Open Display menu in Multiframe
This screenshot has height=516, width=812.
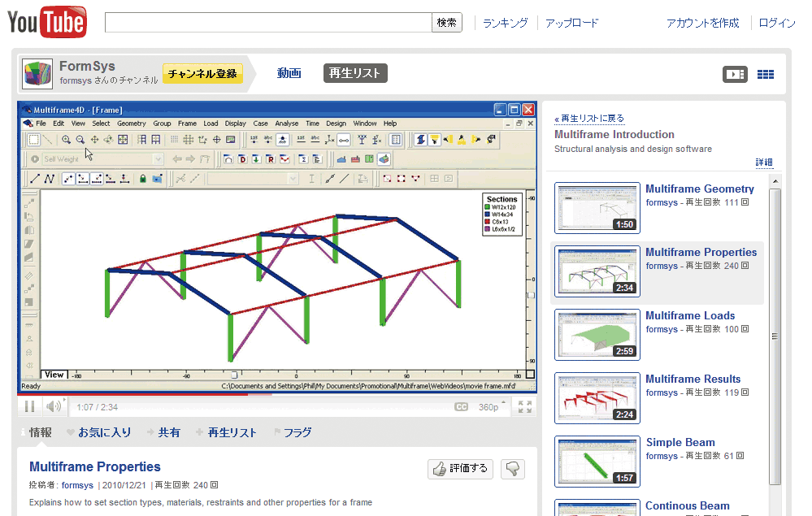point(235,124)
